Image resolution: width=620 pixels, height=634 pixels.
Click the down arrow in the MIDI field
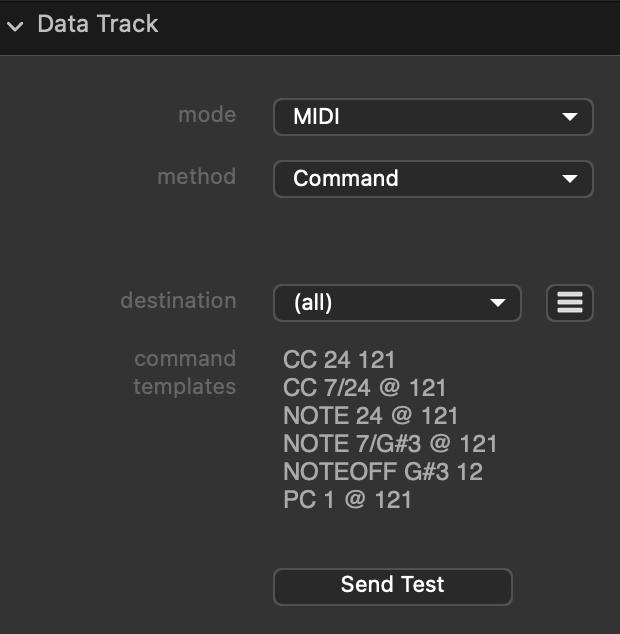(x=570, y=117)
